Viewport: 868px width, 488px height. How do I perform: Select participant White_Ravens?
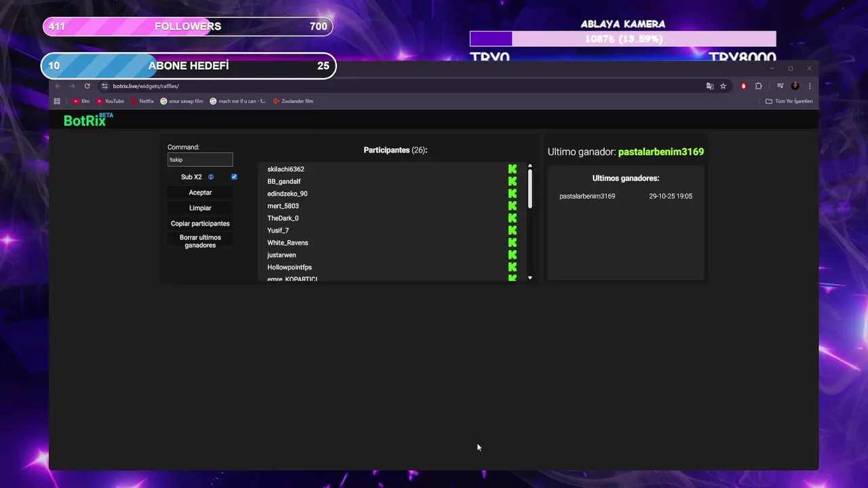288,243
